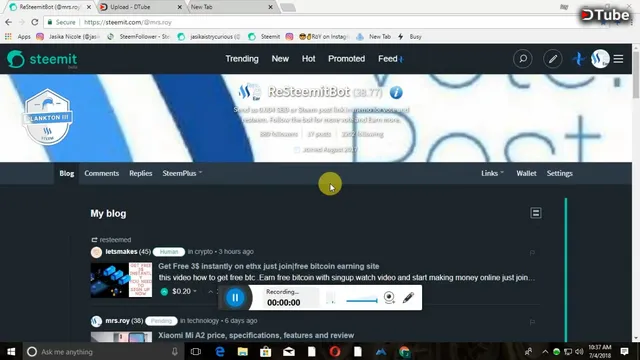Open the Apps bookmark icon
640x360 pixels.
click(x=8, y=36)
